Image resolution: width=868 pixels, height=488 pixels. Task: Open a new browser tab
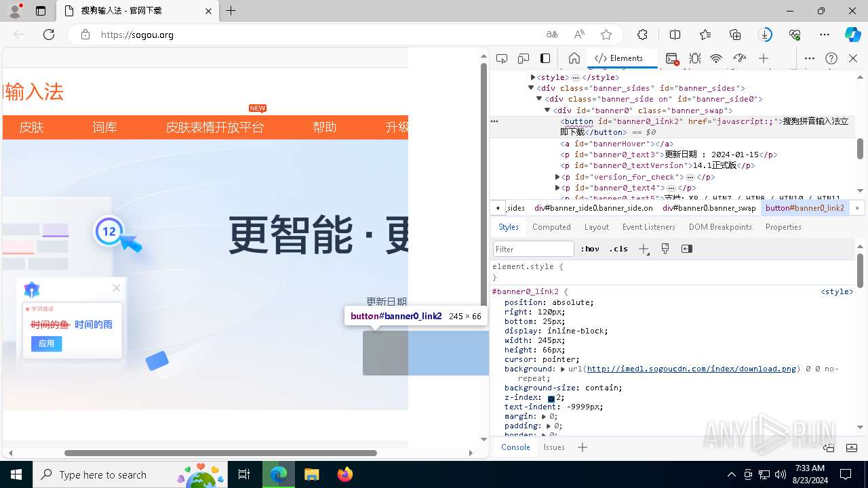[x=231, y=11]
